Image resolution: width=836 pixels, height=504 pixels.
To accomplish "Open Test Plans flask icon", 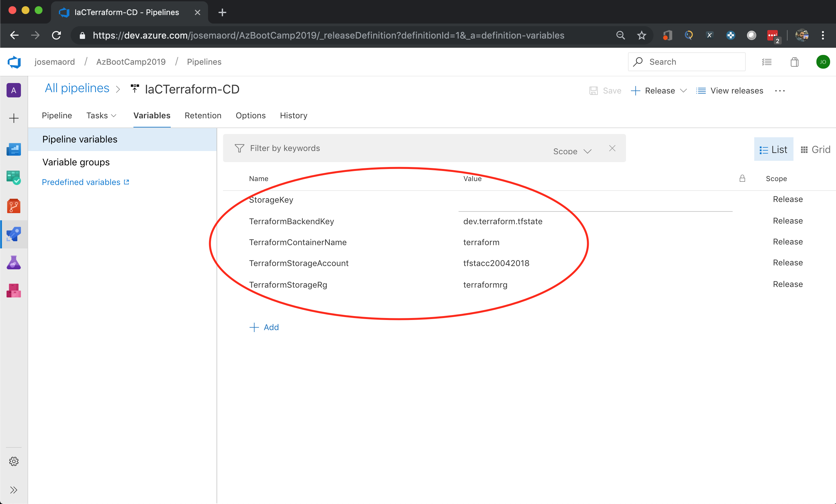I will click(x=13, y=262).
